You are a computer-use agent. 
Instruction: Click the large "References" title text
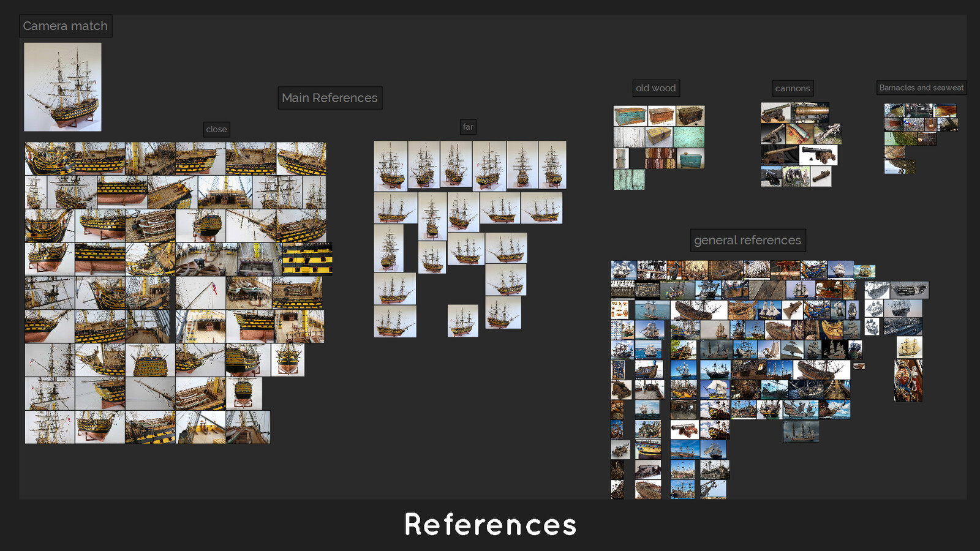pyautogui.click(x=491, y=525)
